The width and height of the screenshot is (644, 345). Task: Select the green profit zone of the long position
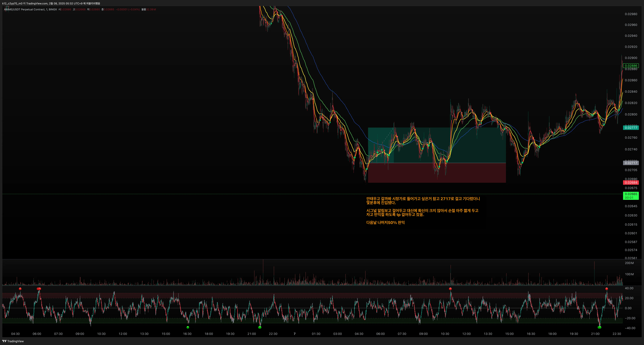point(437,145)
